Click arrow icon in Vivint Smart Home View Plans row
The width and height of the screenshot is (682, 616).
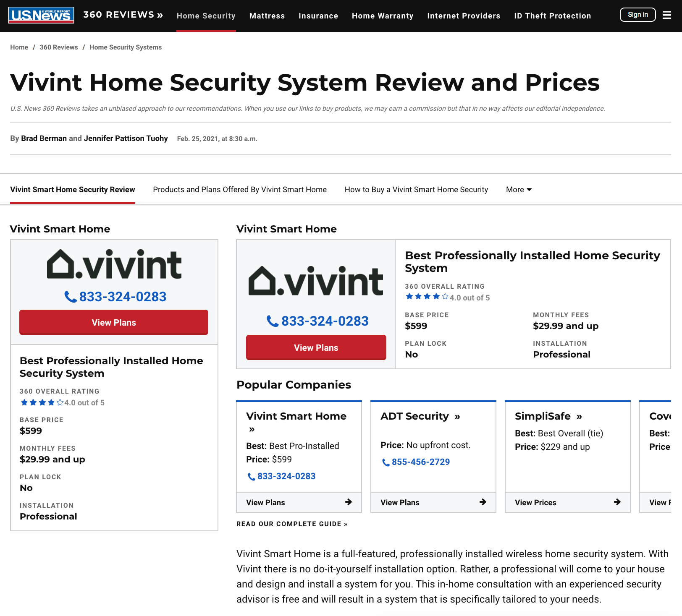tap(349, 502)
